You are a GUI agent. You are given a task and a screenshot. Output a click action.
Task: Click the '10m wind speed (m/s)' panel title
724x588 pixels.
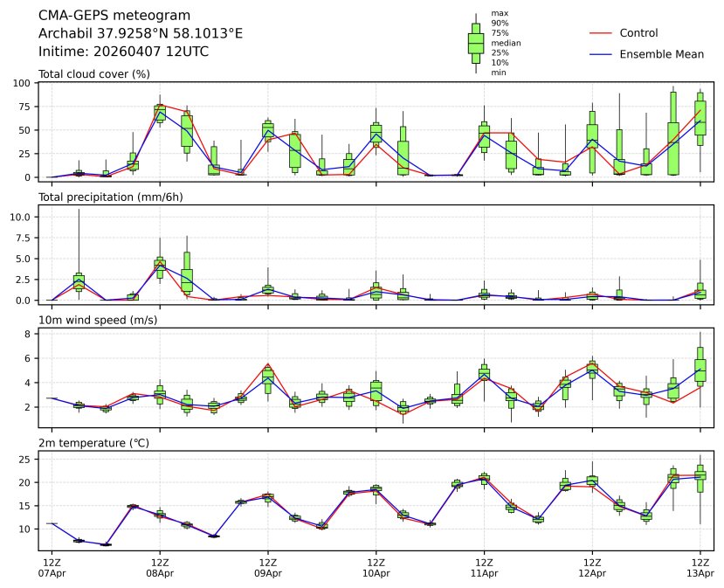coord(98,320)
